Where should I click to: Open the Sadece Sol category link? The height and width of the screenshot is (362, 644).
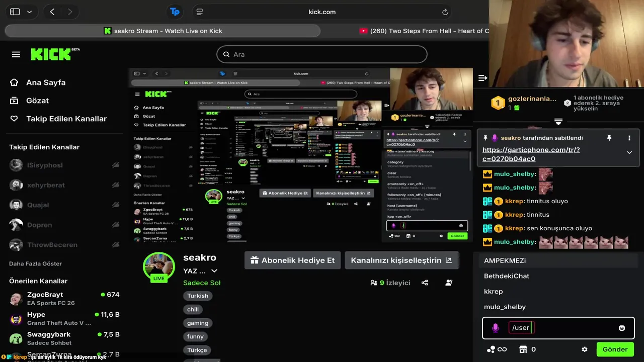tap(202, 283)
